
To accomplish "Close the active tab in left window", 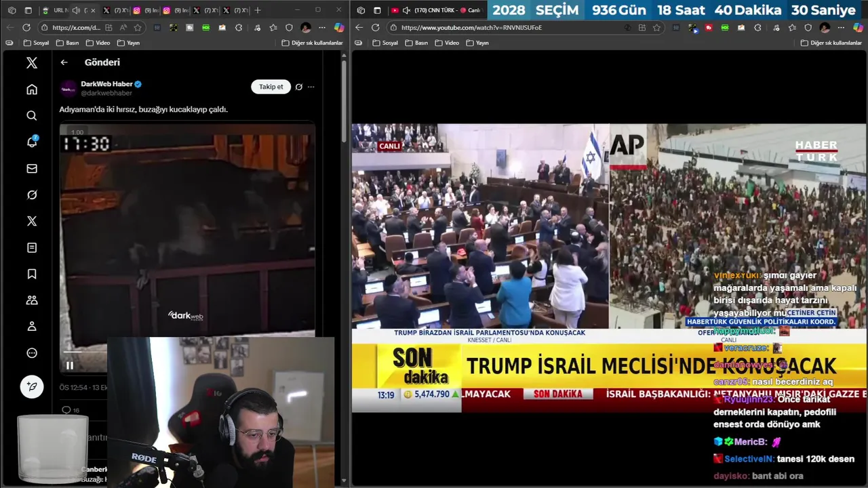I will pyautogui.click(x=93, y=10).
